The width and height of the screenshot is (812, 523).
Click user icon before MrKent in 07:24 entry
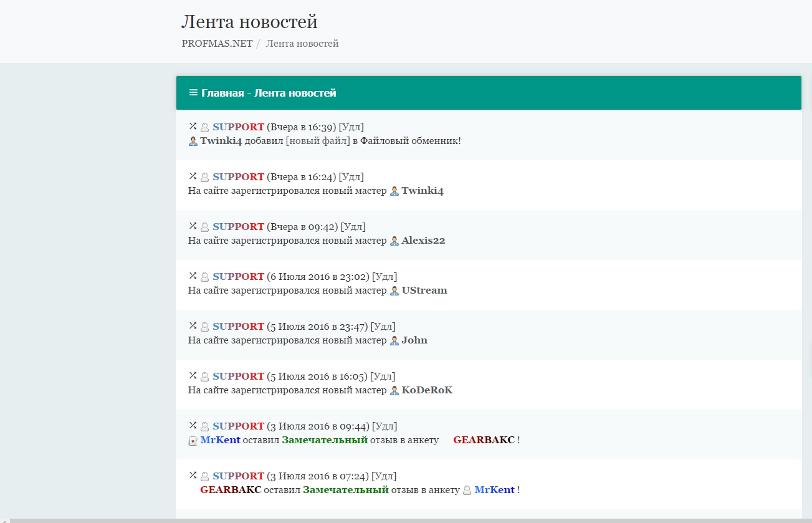467,491
